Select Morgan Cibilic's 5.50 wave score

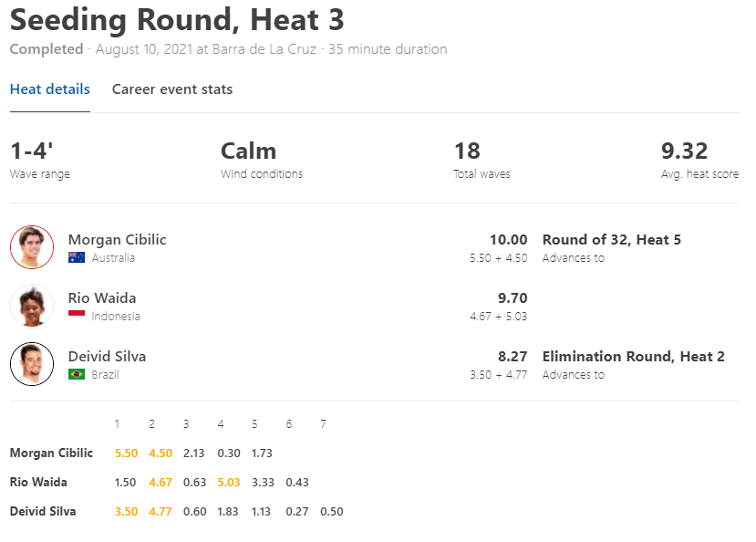click(x=127, y=453)
